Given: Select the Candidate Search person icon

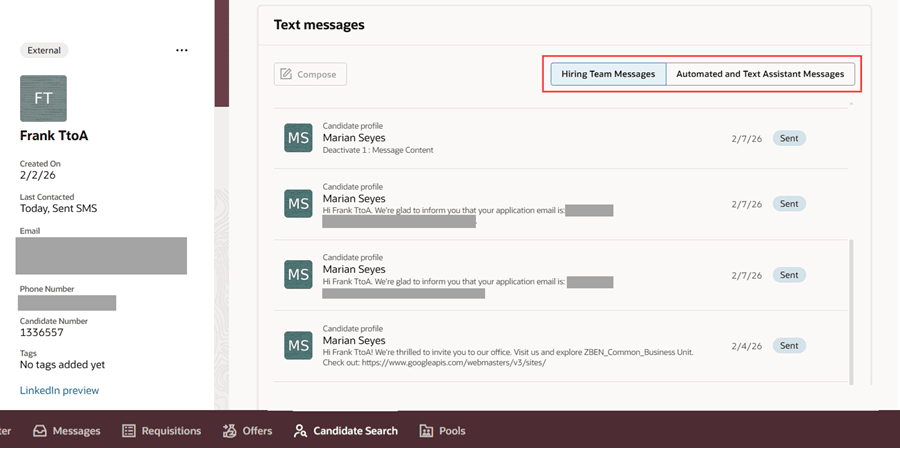Looking at the screenshot, I should click(300, 431).
